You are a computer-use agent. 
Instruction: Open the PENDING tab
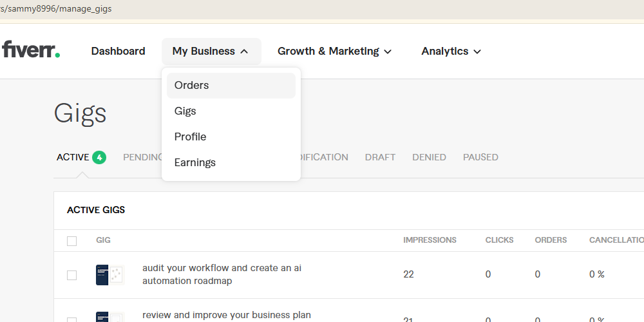pyautogui.click(x=142, y=157)
